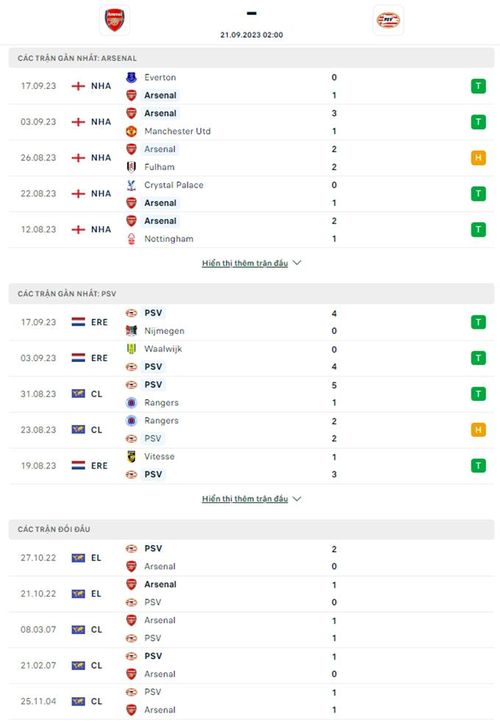This screenshot has height=723, width=500.
Task: Click the Netherlands flag on 17.09.23 ERE match
Action: tap(78, 322)
